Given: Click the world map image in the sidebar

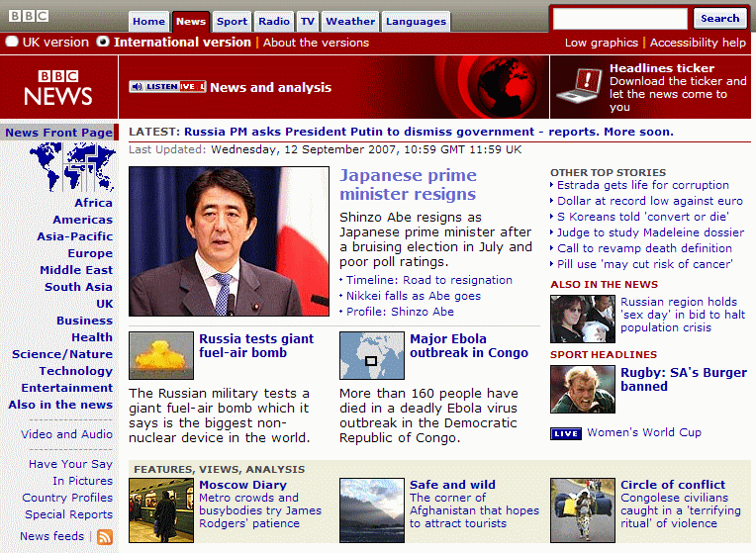Looking at the screenshot, I should click(x=72, y=167).
